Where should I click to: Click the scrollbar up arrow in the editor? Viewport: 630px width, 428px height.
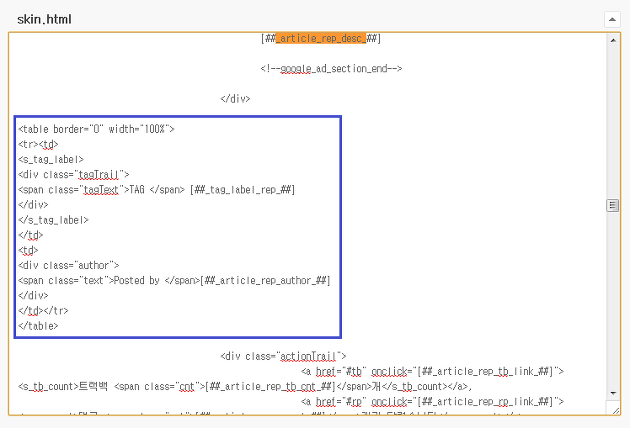tap(613, 40)
